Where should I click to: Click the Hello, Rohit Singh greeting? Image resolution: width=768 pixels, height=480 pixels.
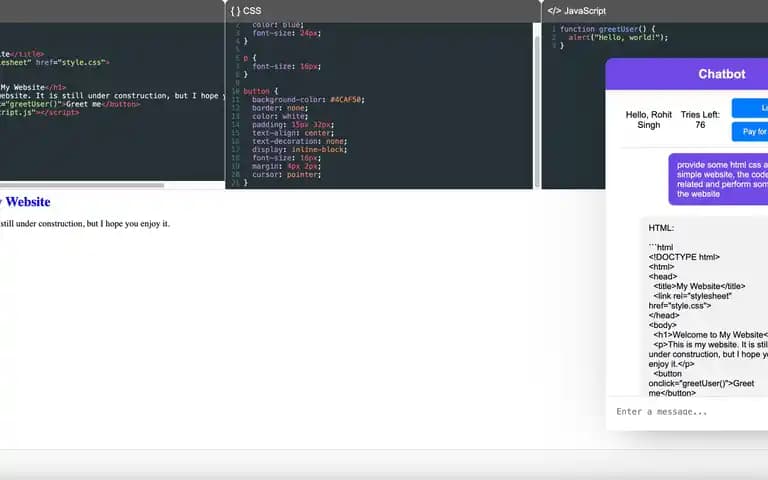click(x=648, y=120)
